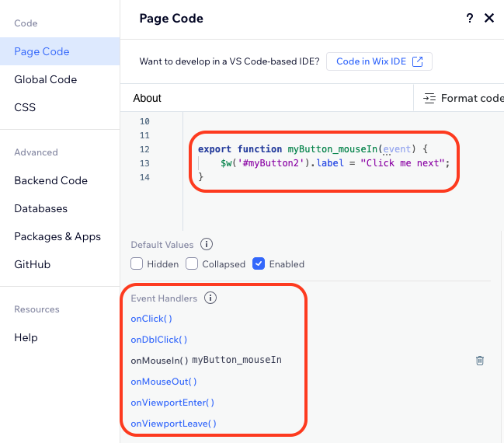The height and width of the screenshot is (443, 504).
Task: Add an onViewportEnter() event handler
Action: click(x=172, y=403)
